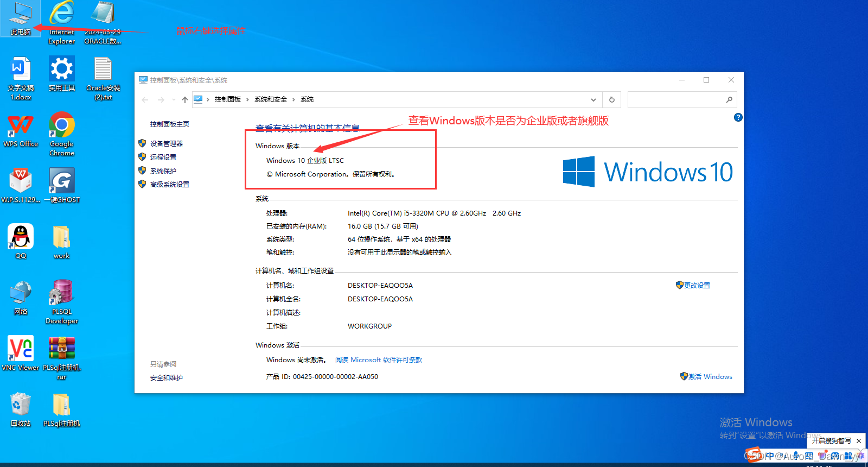
Task: Open the PLSql注册机 folder icon
Action: tap(62, 409)
